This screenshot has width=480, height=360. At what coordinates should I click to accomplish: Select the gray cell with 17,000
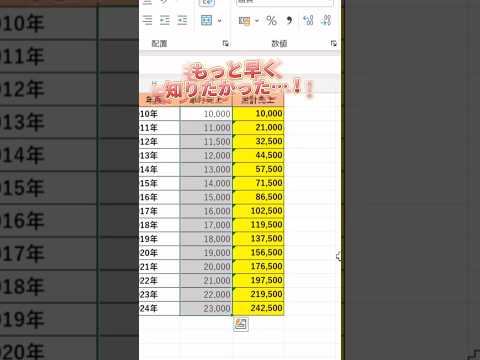click(x=206, y=225)
